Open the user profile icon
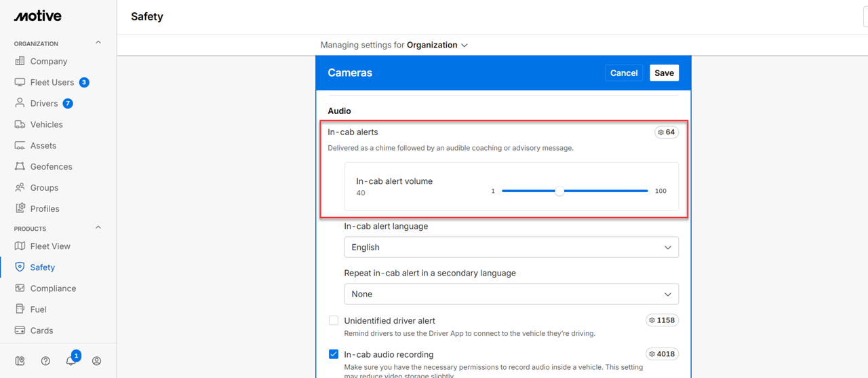Image resolution: width=868 pixels, height=378 pixels. [96, 361]
